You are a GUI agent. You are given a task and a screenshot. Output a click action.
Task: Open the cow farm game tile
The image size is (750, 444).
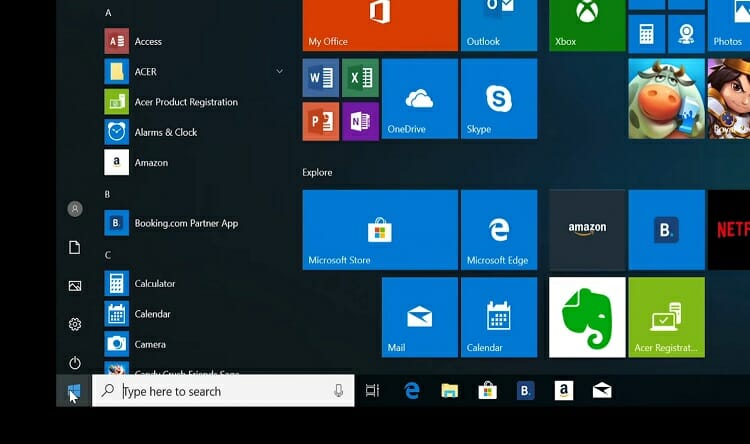click(x=666, y=99)
